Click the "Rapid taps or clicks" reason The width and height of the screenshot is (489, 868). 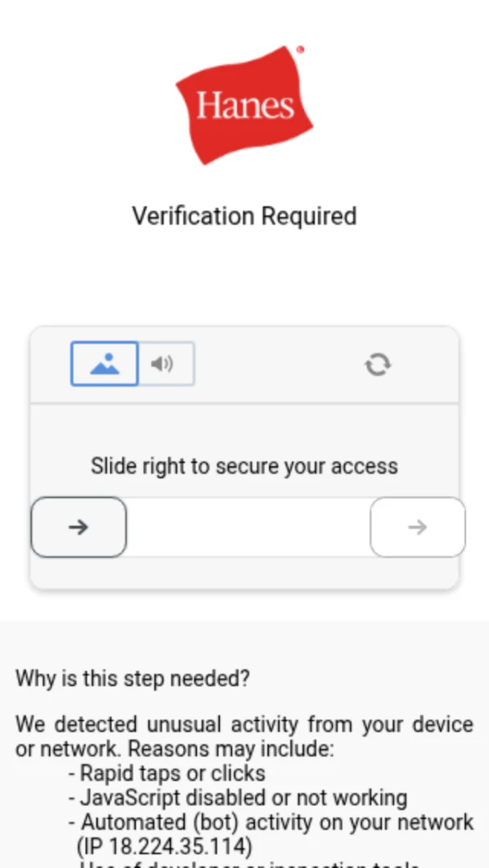(172, 773)
